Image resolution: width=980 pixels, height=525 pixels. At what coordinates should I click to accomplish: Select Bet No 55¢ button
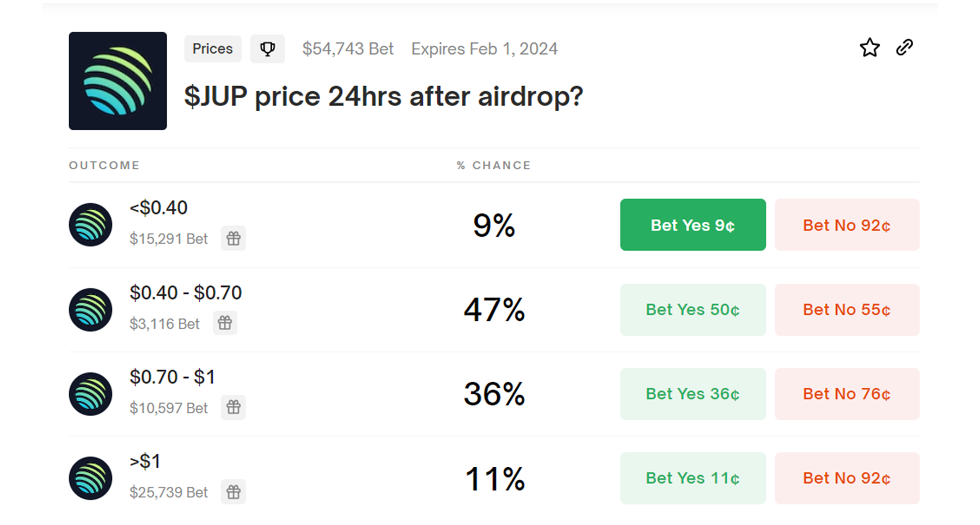847,310
